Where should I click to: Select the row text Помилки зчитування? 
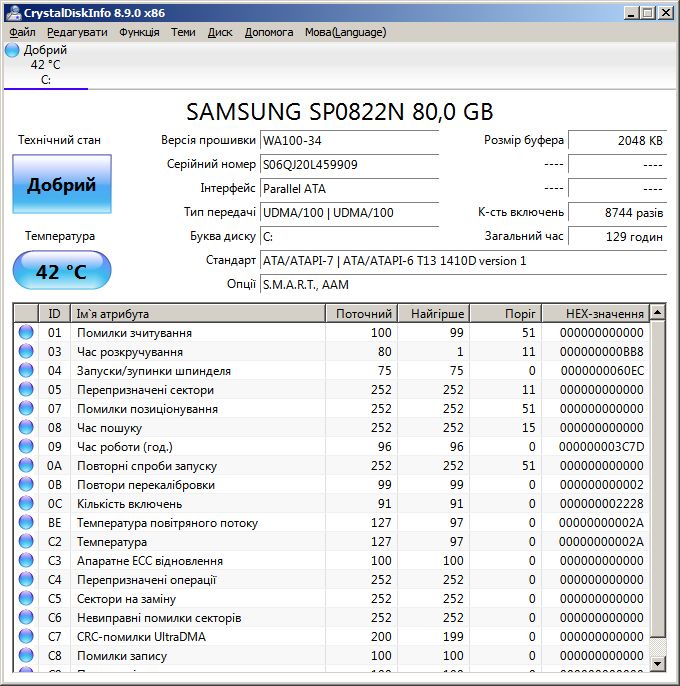(134, 333)
